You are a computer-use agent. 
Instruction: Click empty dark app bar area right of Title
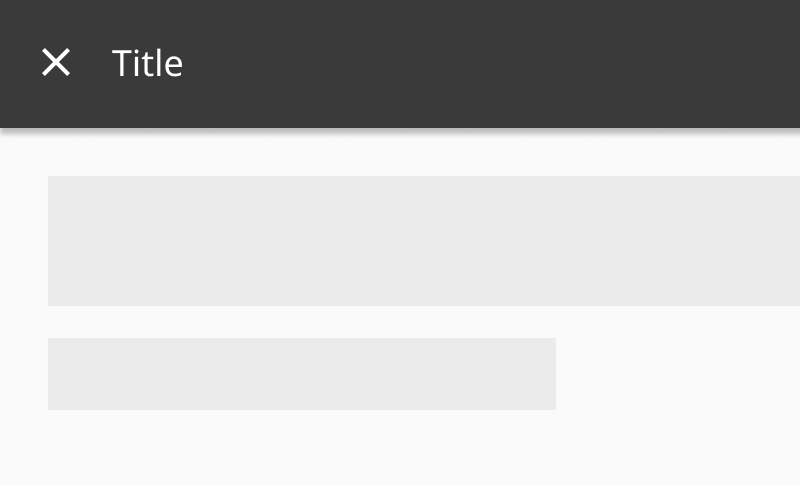click(480, 64)
